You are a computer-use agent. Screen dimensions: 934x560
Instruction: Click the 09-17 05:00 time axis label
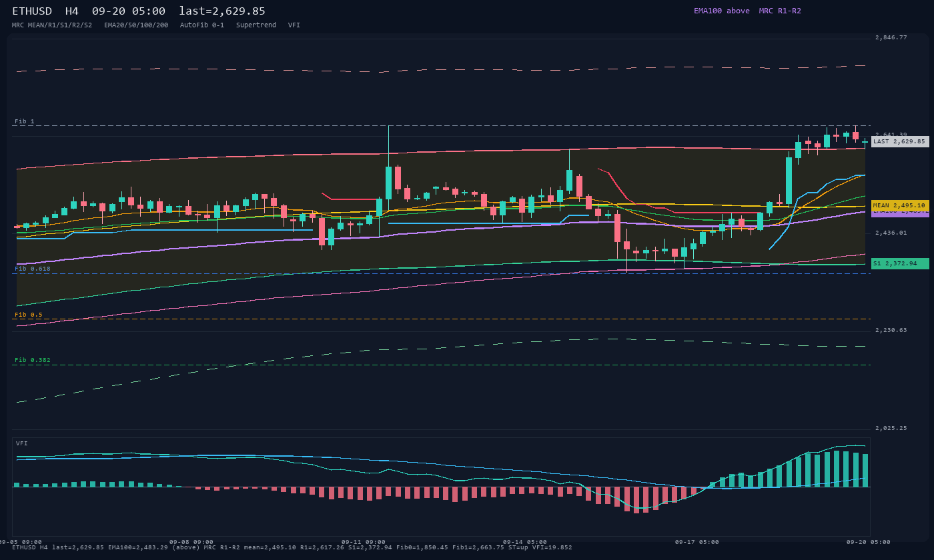[697, 542]
